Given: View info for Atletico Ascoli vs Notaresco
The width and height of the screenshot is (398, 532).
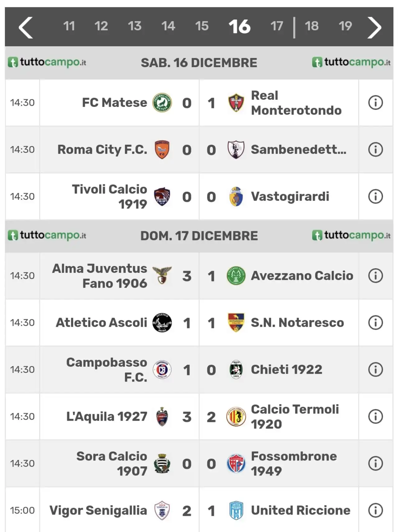Looking at the screenshot, I should coord(375,323).
